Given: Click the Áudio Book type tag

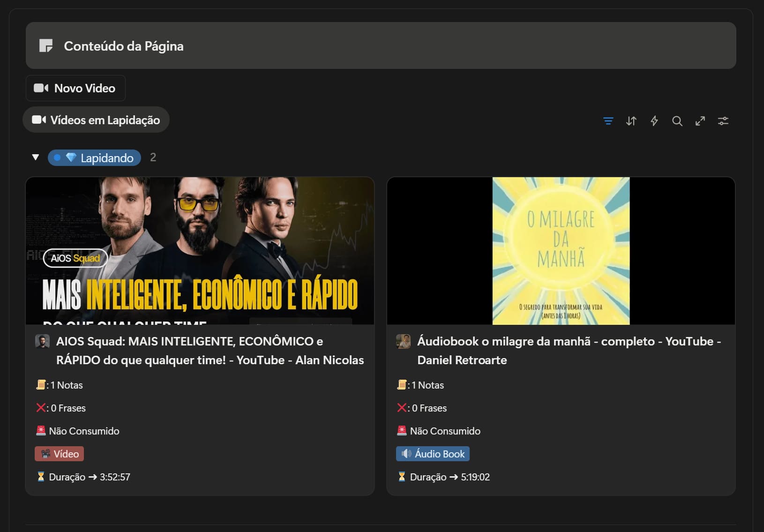Looking at the screenshot, I should [433, 454].
